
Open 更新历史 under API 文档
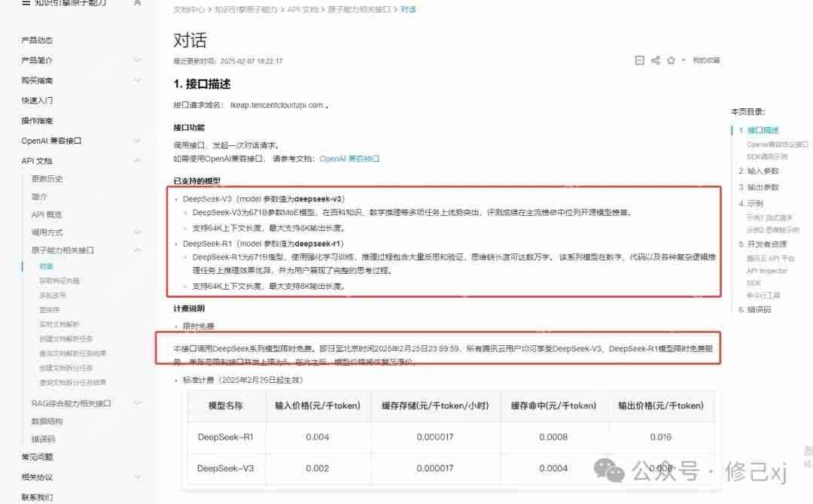47,179
